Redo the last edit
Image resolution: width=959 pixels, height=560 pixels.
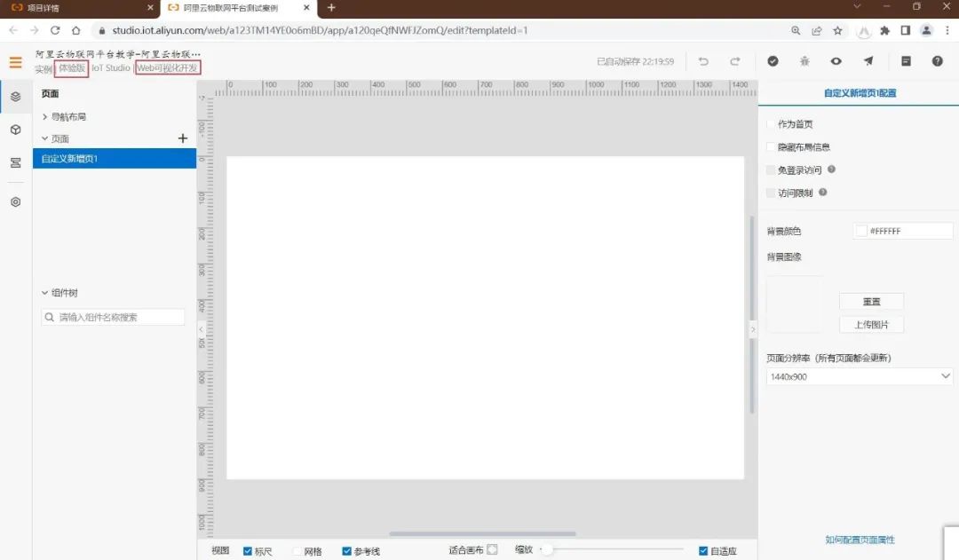pos(734,61)
